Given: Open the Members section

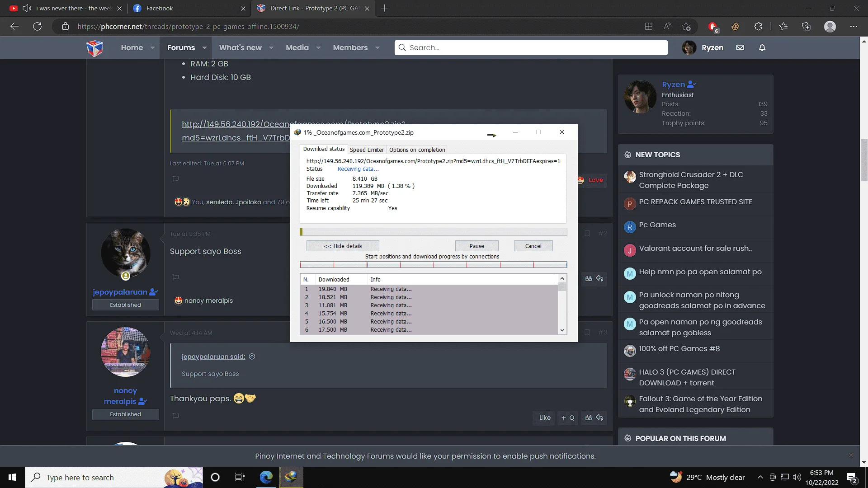Looking at the screenshot, I should (x=350, y=47).
